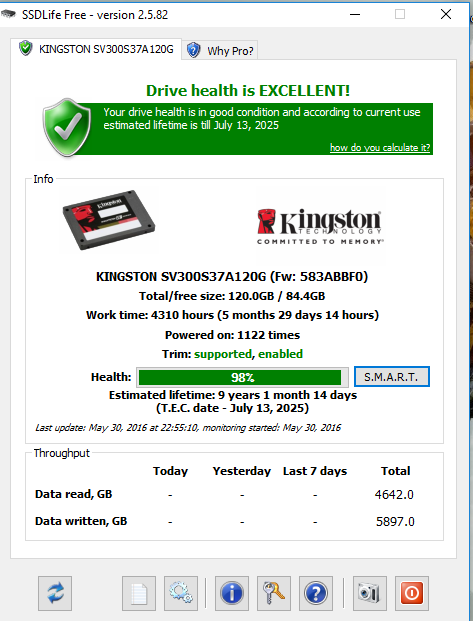Click the 'Work time: 4310 hours' line
473x621 pixels.
[x=233, y=315]
